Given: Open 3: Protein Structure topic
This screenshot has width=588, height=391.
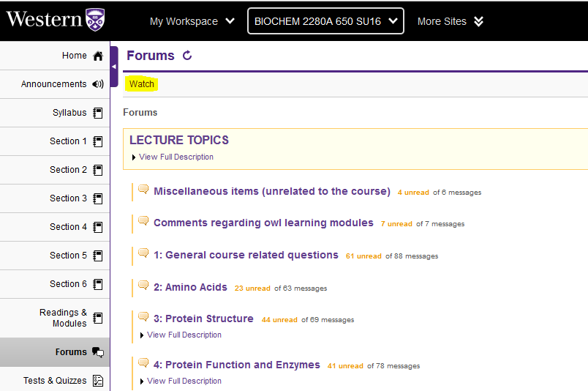Looking at the screenshot, I should (203, 319).
